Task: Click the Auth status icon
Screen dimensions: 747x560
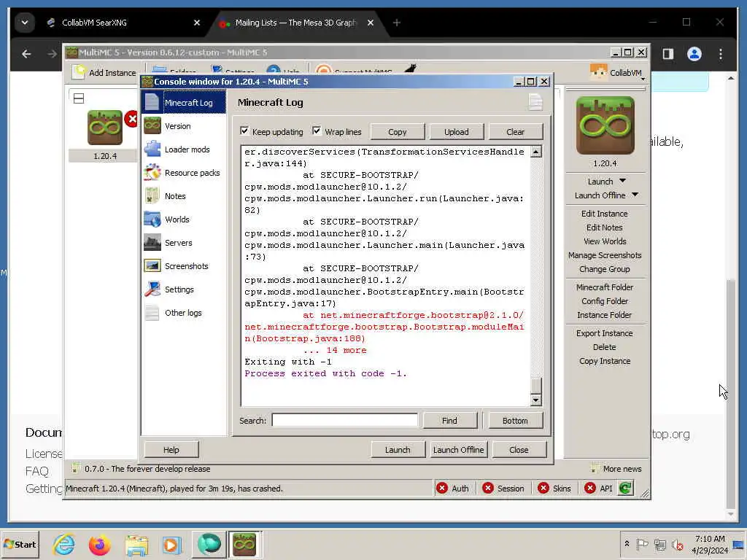Action: 442,488
